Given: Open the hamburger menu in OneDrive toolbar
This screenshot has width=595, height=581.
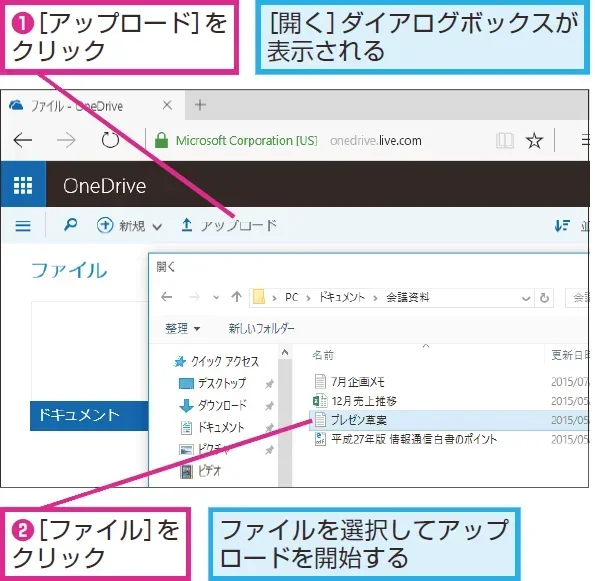Looking at the screenshot, I should (x=23, y=226).
